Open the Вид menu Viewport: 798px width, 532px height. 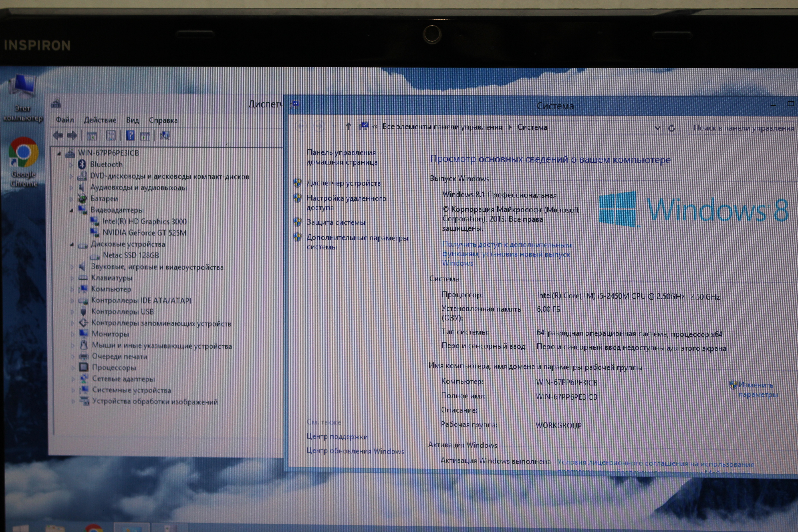click(132, 120)
